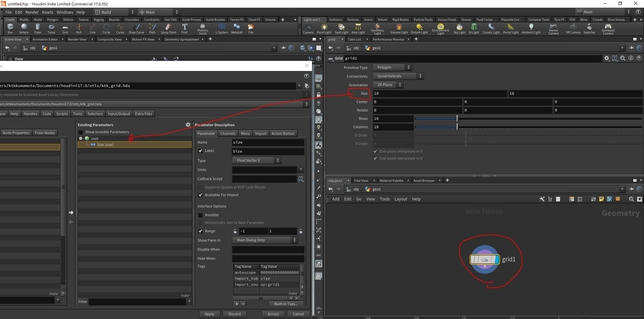
Task: Open the Show Parm In dropdown
Action: (265, 240)
